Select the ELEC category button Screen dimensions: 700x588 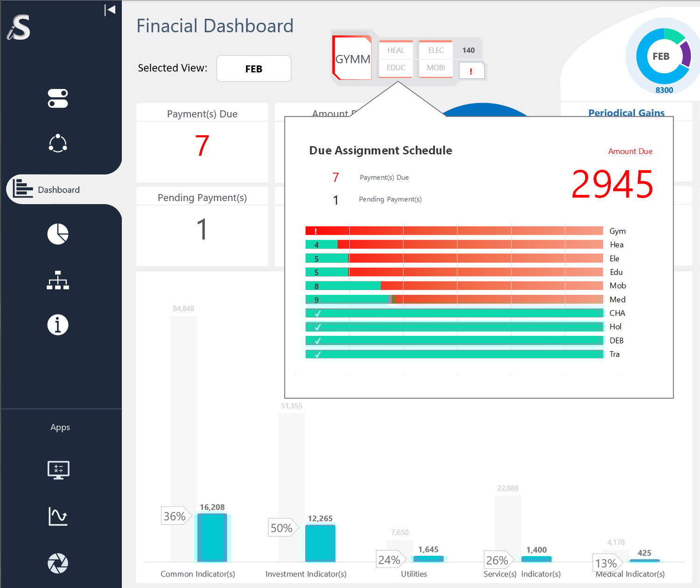point(436,50)
